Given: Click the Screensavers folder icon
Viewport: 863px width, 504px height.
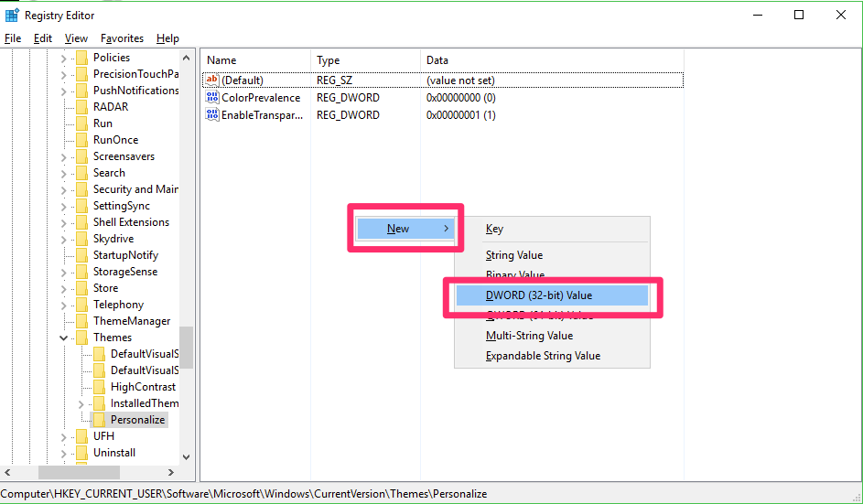Looking at the screenshot, I should pos(82,156).
